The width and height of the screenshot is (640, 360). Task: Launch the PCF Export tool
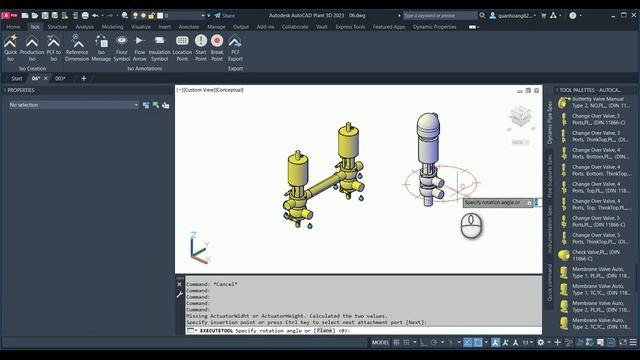pyautogui.click(x=235, y=48)
